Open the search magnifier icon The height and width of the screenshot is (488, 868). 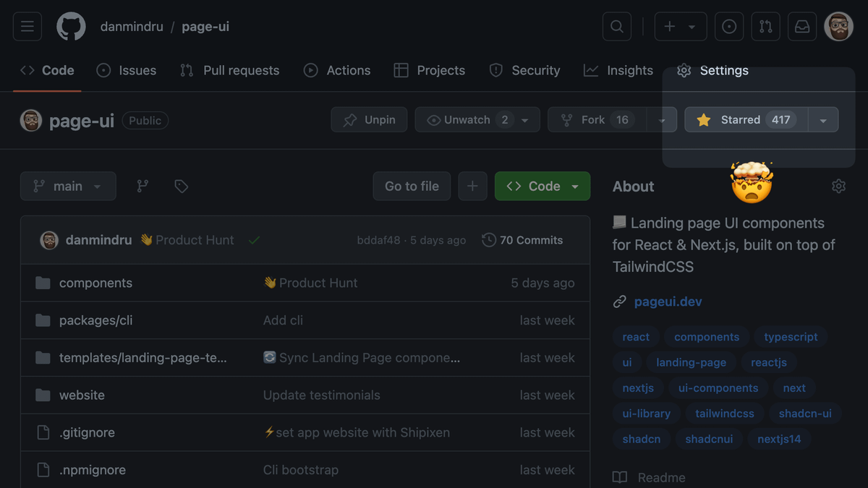(x=616, y=27)
